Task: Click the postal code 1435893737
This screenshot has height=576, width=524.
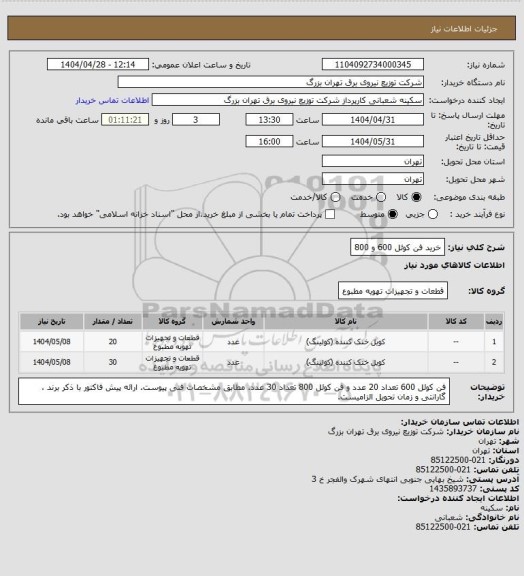Action: 453,489
